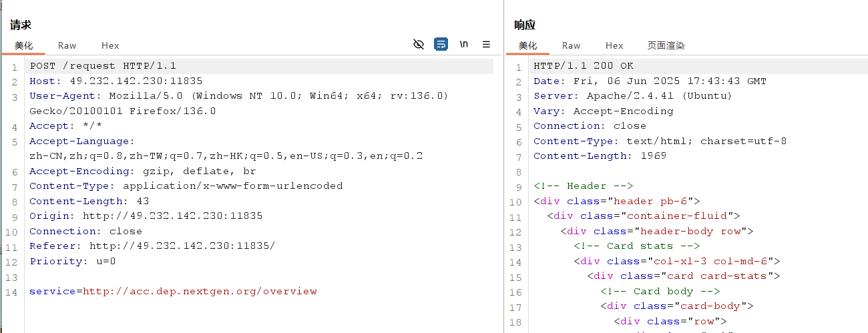The width and height of the screenshot is (868, 333).
Task: Select the response 美化 tab
Action: 528,45
